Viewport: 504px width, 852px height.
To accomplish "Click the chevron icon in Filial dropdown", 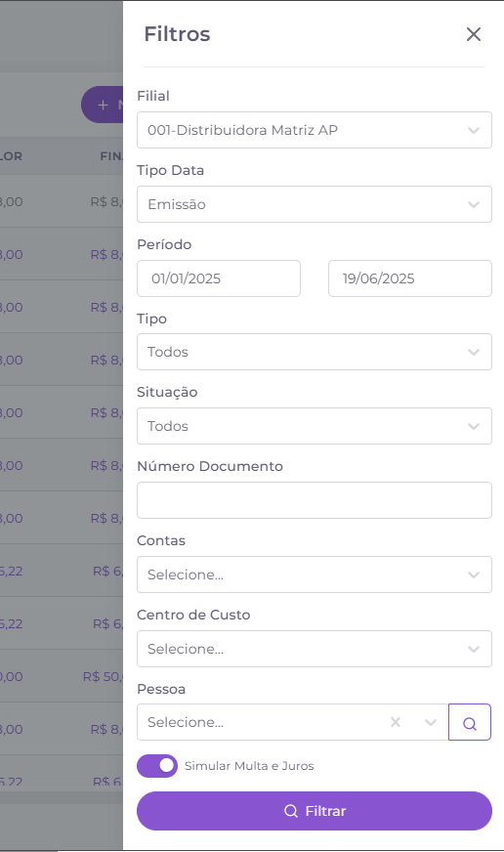I will (474, 130).
